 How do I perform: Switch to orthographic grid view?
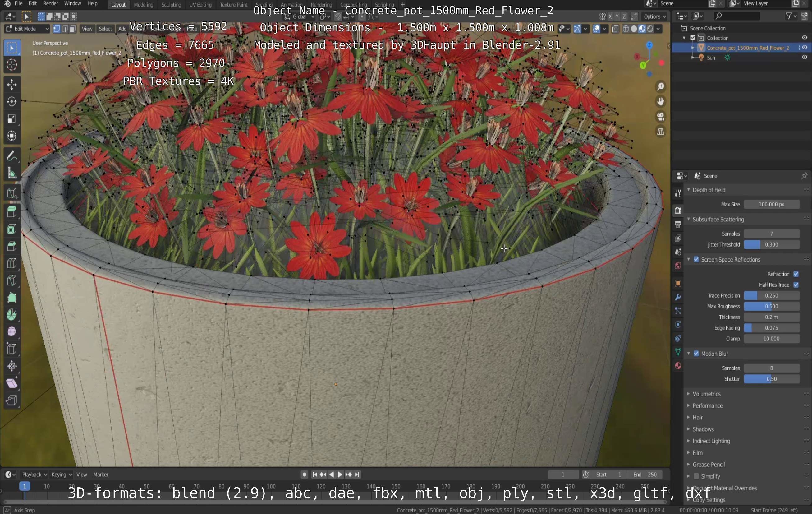[x=661, y=132]
